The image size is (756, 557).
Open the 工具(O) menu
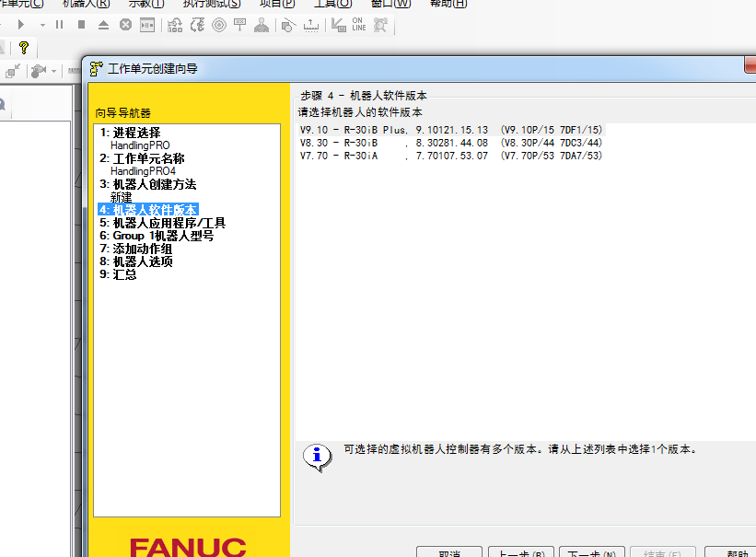coord(333,4)
